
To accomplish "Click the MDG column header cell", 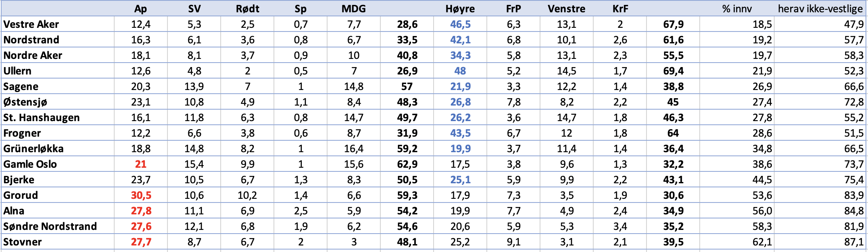I will [353, 9].
